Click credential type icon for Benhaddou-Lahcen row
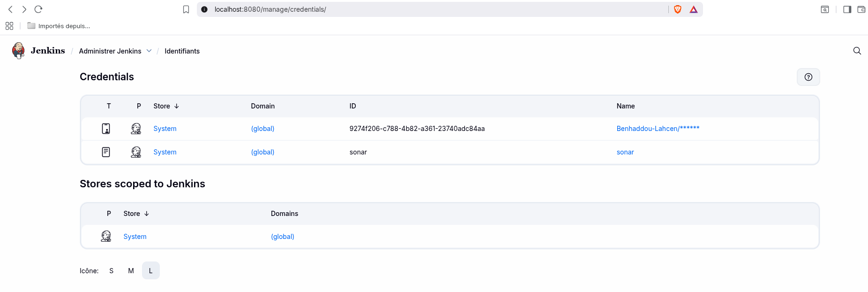Image resolution: width=868 pixels, height=292 pixels. pyautogui.click(x=106, y=129)
